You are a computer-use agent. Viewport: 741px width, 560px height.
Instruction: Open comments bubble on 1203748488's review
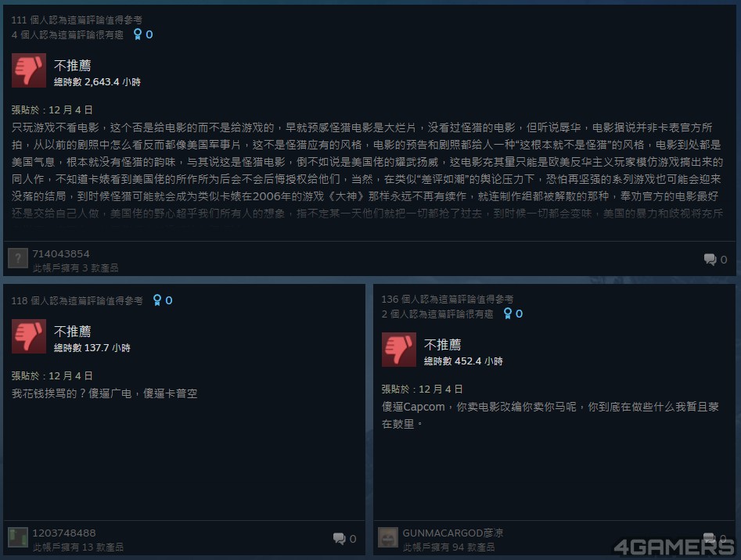click(339, 539)
